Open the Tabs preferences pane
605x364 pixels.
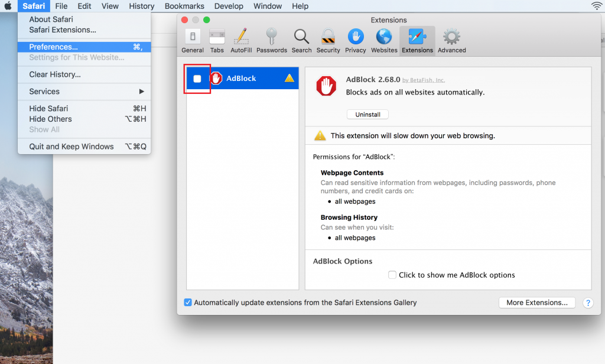[217, 41]
